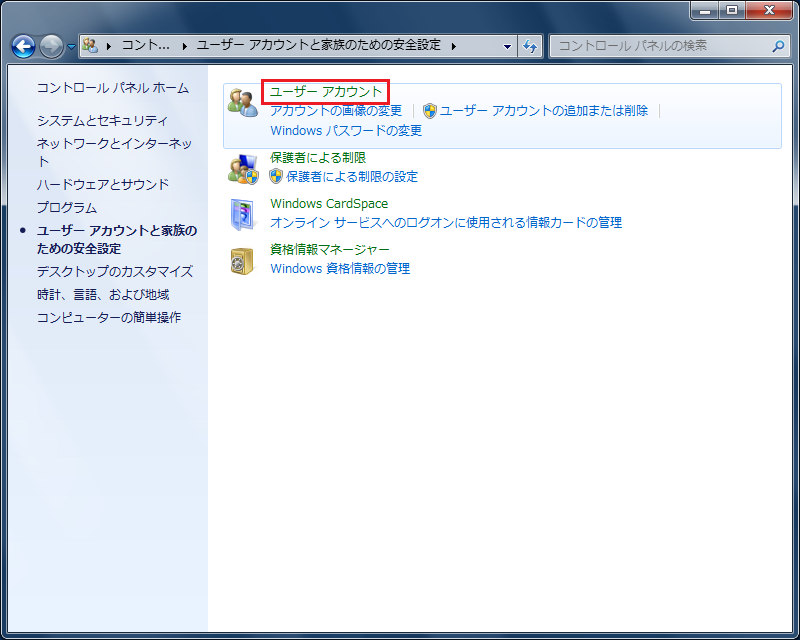
Task: Click the Back navigation arrow button
Action: click(x=24, y=46)
